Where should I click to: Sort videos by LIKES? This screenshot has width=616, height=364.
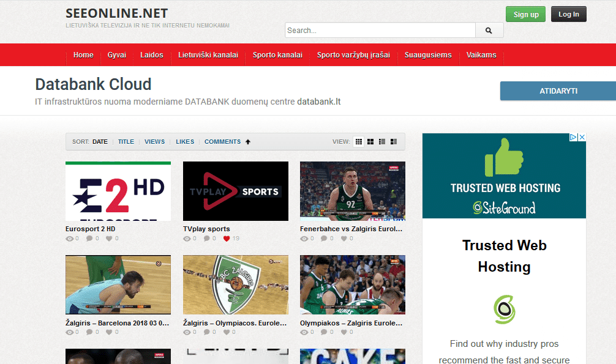[185, 142]
